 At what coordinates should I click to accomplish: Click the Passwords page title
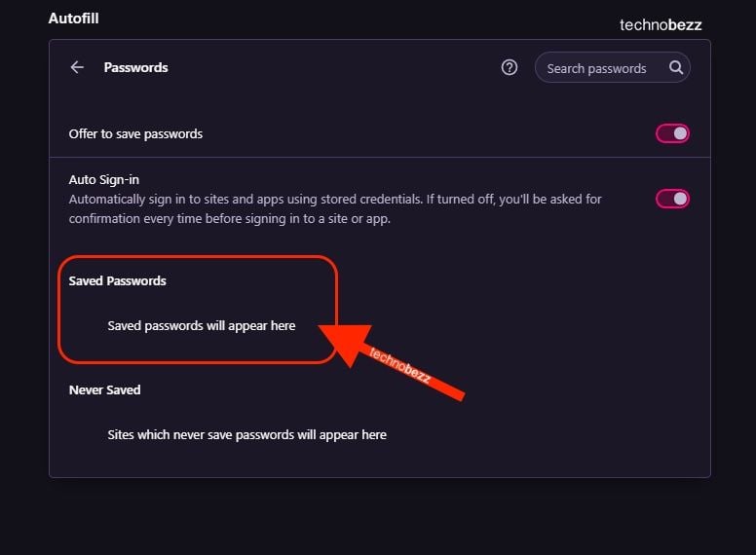point(136,67)
